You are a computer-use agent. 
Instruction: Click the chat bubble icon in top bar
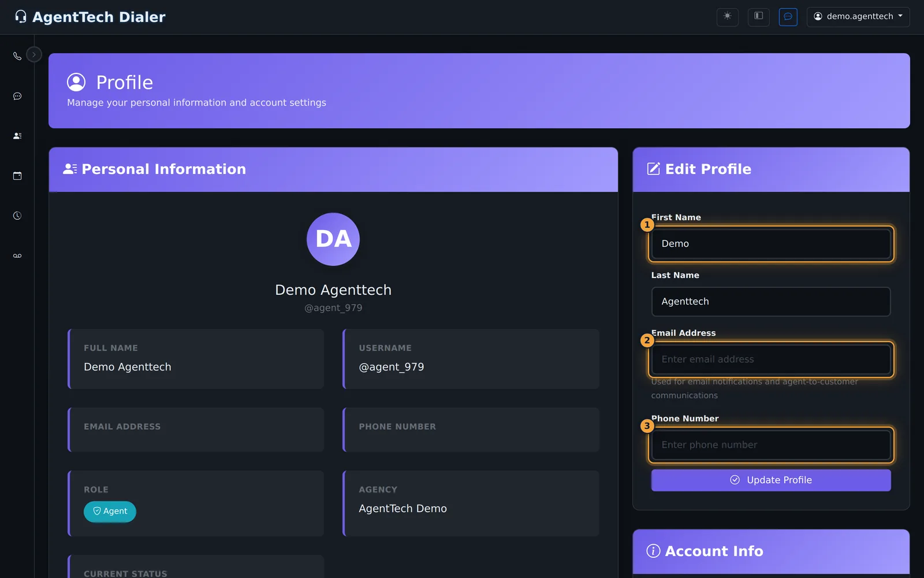(x=788, y=17)
